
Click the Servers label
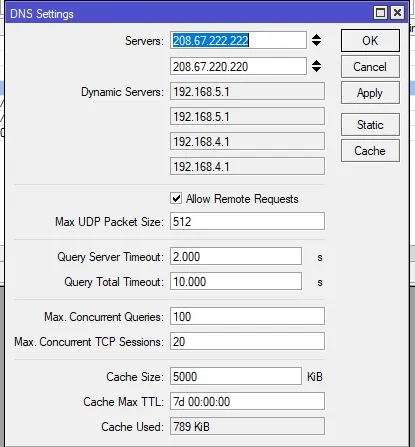(x=144, y=41)
